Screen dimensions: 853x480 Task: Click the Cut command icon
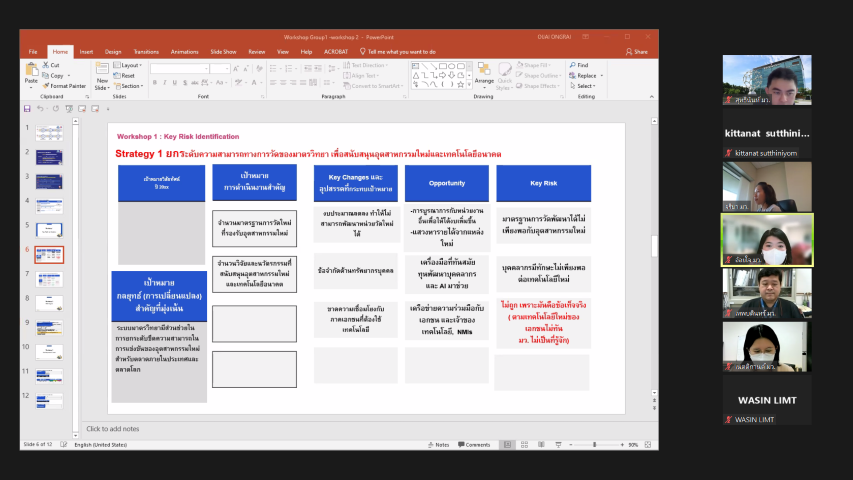(54, 65)
